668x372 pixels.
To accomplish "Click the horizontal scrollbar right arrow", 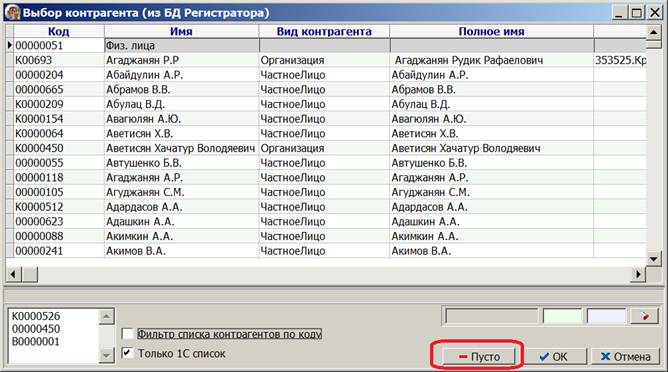I will (638, 274).
